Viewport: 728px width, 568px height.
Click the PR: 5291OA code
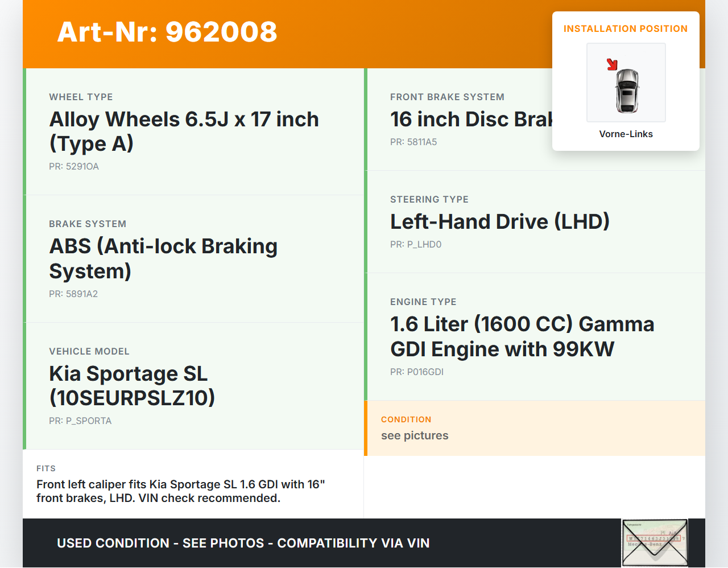click(74, 166)
